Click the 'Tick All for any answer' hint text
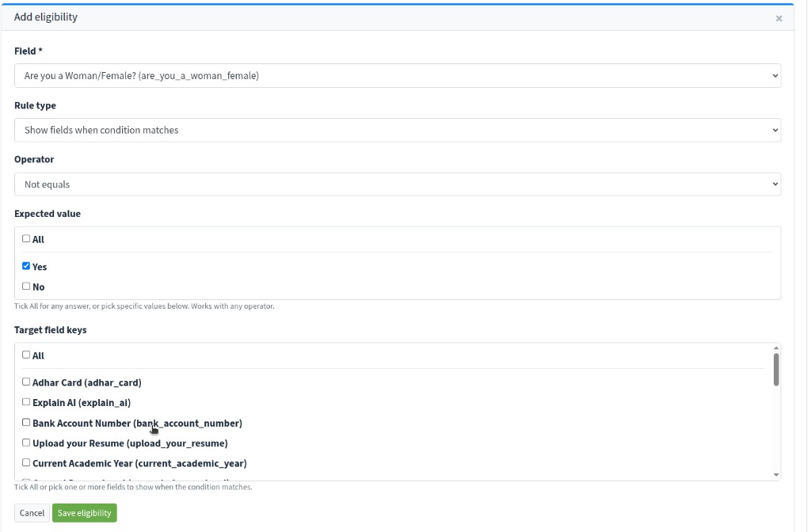The image size is (811, 532). coord(144,306)
